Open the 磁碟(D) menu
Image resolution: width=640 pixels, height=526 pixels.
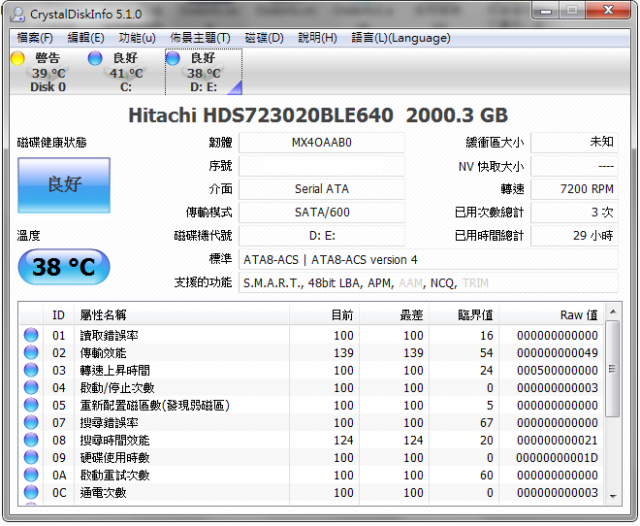click(264, 38)
